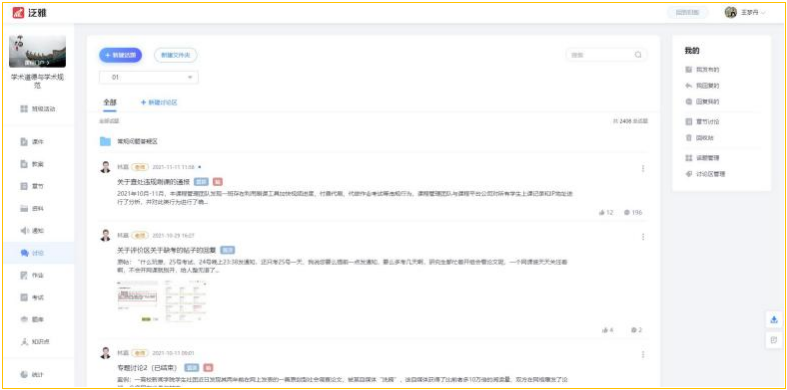Like the 关于查处违规刷课的通报 post
787x390 pixels.
[x=606, y=212]
